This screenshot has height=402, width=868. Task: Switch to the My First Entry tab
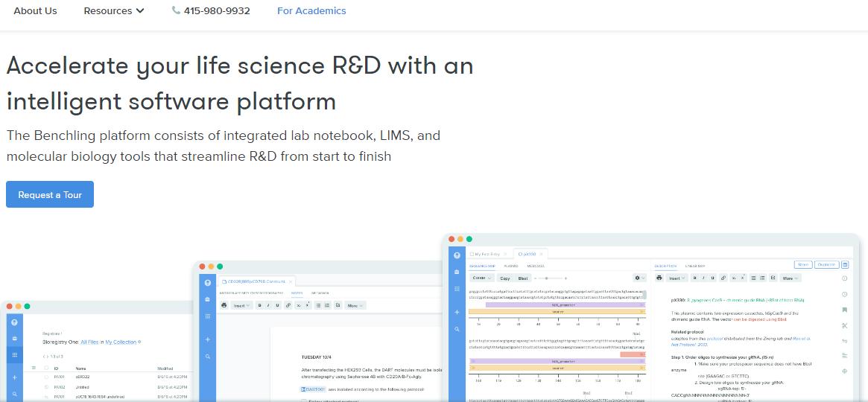tap(488, 254)
